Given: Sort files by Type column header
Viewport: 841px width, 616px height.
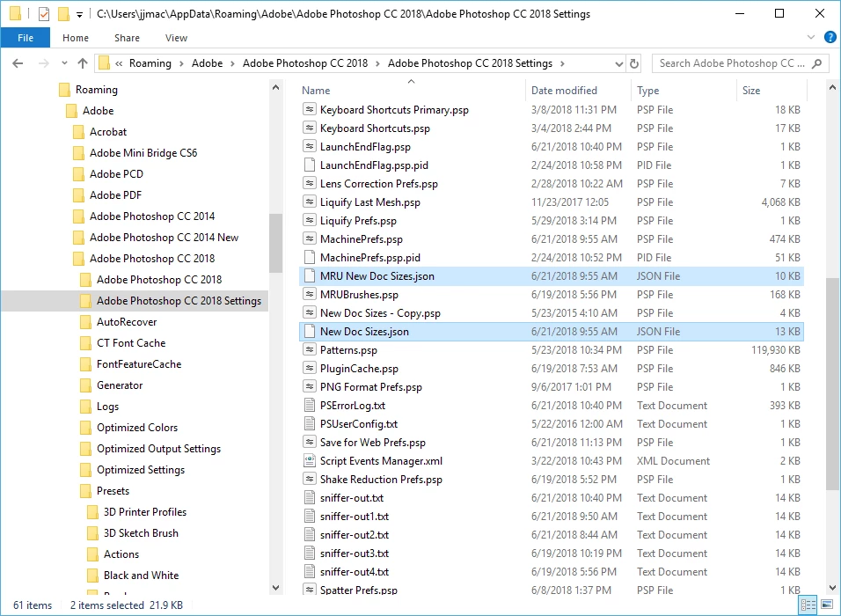Looking at the screenshot, I should (647, 90).
